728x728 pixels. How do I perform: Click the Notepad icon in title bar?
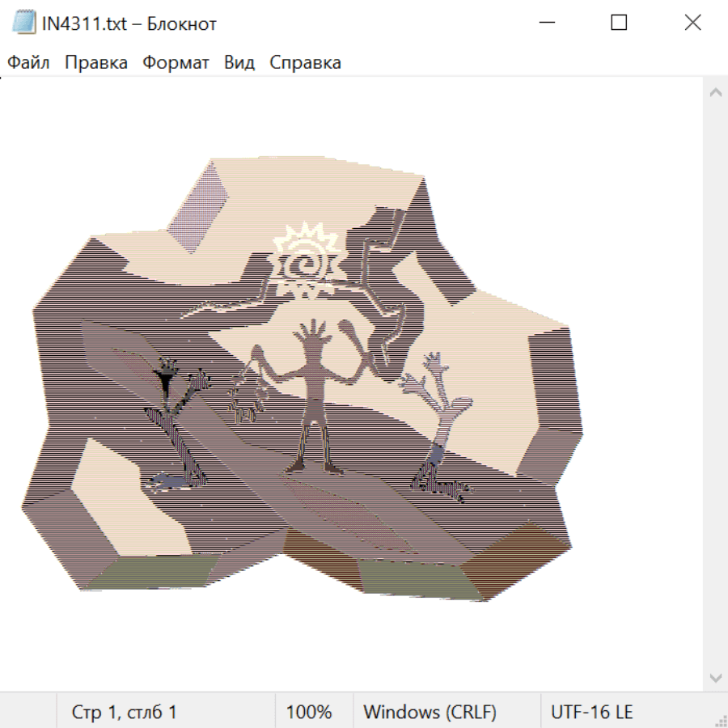click(24, 23)
